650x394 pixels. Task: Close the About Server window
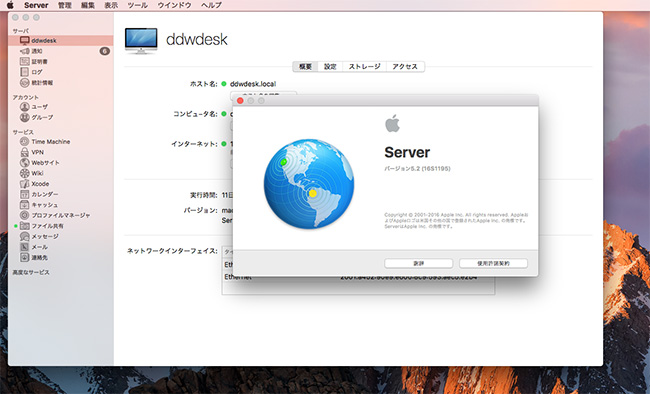pyautogui.click(x=240, y=101)
